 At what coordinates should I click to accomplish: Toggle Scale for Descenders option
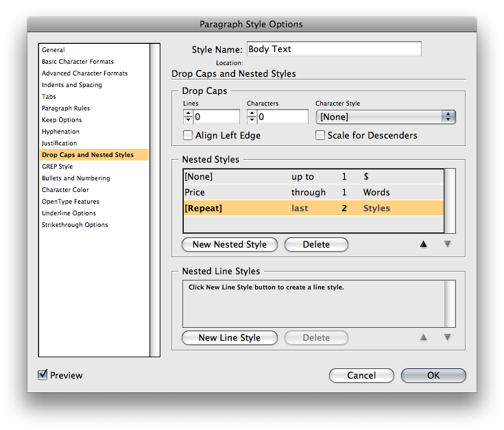pyautogui.click(x=320, y=136)
